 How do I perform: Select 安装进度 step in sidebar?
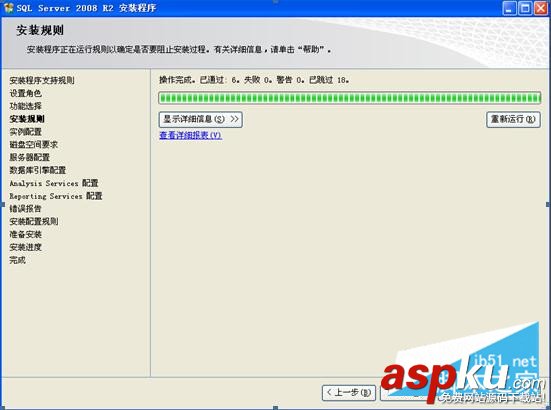[25, 247]
